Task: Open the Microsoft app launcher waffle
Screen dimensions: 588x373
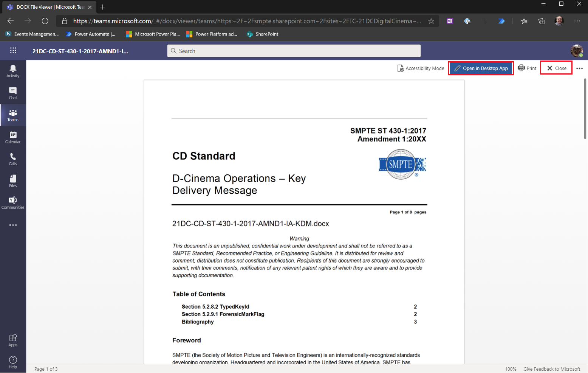Action: coord(13,51)
